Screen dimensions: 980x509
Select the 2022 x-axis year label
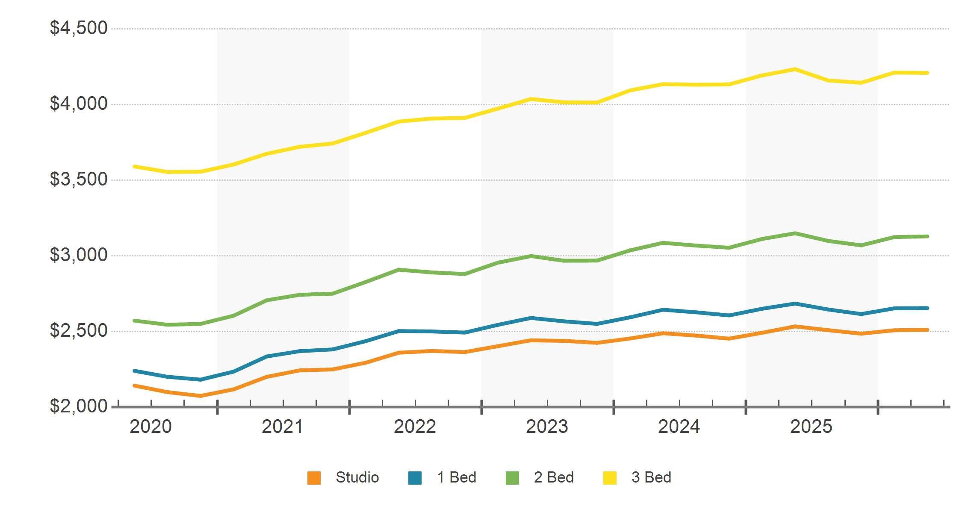415,427
